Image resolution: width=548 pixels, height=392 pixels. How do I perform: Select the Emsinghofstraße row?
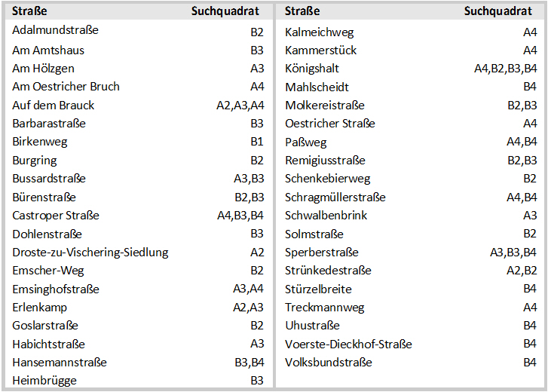[x=139, y=289]
